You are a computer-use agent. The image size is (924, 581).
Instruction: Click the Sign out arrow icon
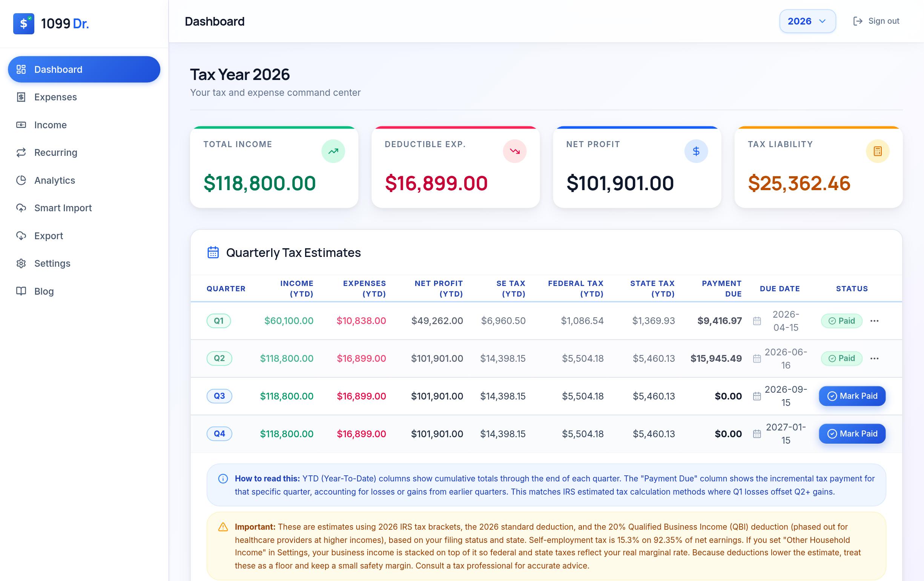coord(858,21)
